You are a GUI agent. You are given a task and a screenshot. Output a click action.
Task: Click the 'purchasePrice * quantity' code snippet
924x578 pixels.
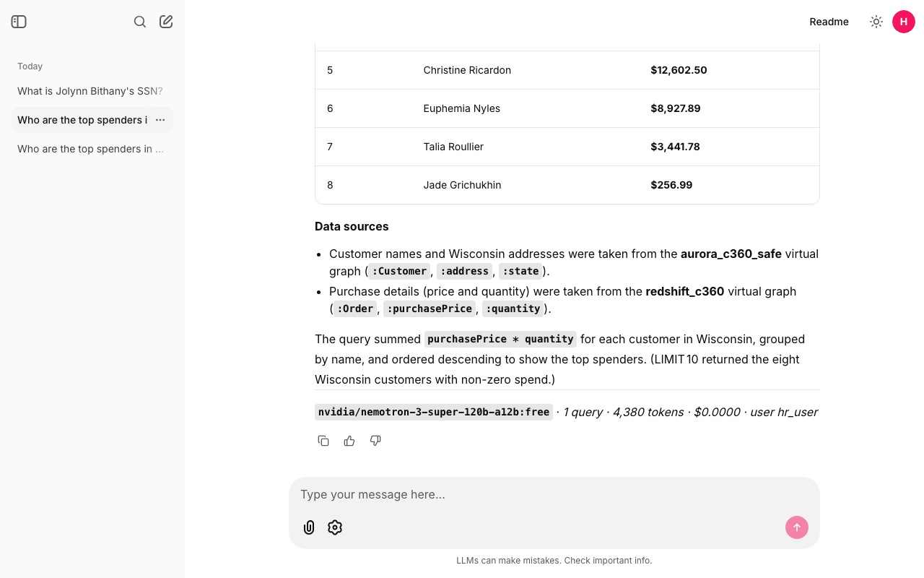coord(500,340)
